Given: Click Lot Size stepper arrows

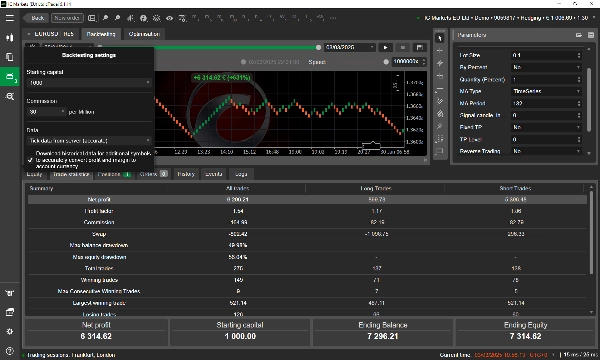Looking at the screenshot, I should click(579, 55).
